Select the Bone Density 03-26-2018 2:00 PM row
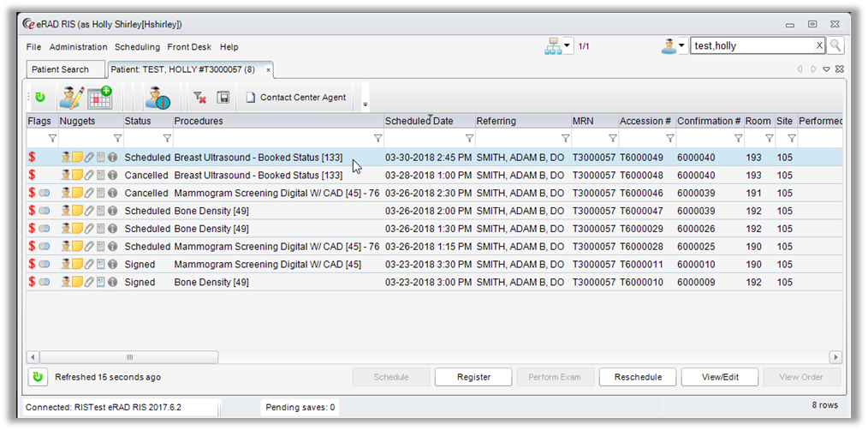This screenshot has height=430, width=868. [435, 211]
